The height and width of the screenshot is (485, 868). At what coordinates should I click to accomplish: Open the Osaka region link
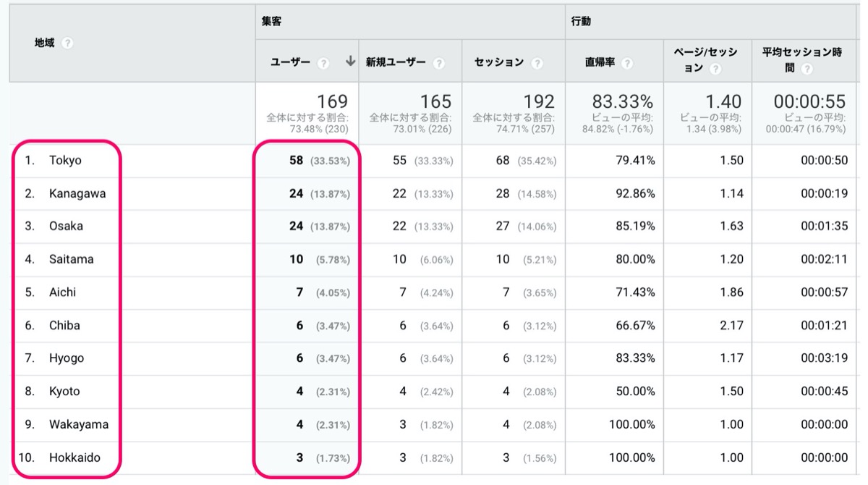[x=66, y=226]
